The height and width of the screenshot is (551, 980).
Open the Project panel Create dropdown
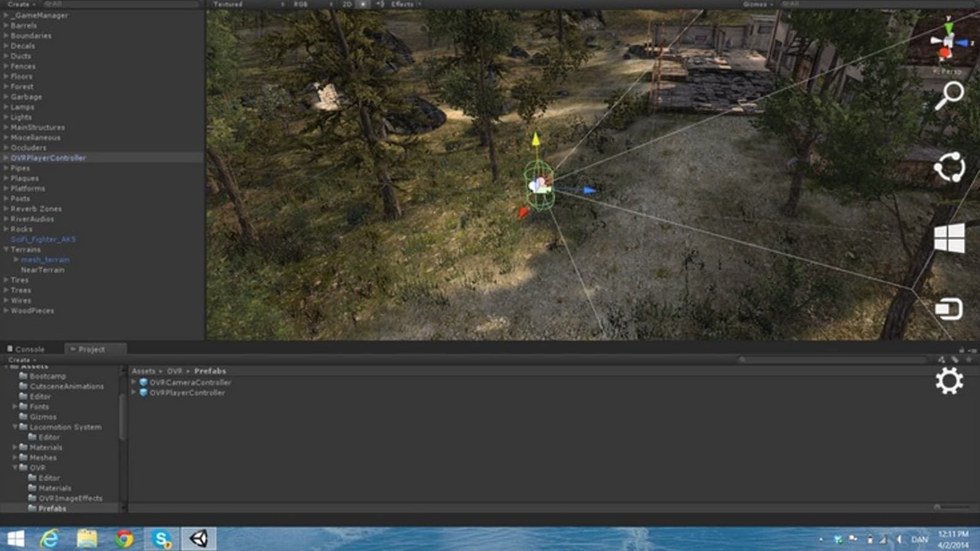click(x=22, y=360)
